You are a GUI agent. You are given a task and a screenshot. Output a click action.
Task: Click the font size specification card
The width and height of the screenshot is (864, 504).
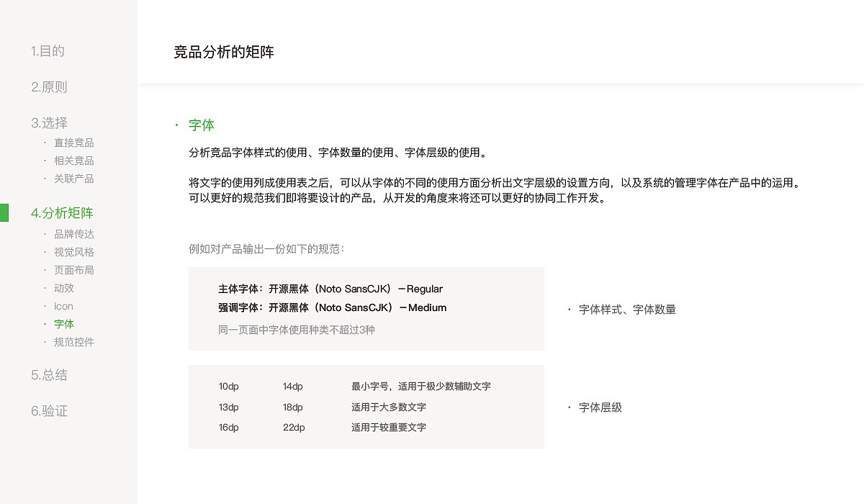pos(366,407)
